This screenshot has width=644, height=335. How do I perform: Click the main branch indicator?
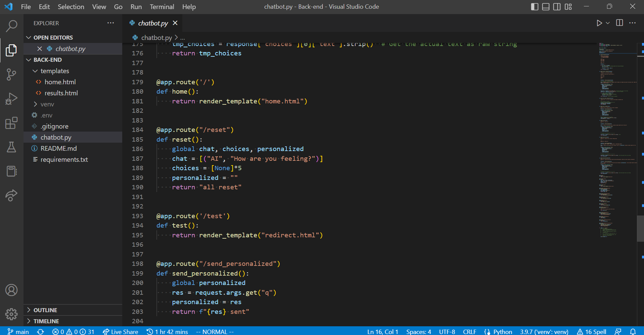(18, 332)
